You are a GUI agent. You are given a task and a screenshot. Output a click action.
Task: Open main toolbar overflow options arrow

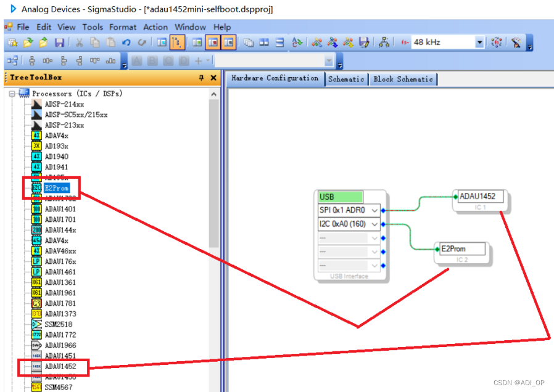point(529,44)
